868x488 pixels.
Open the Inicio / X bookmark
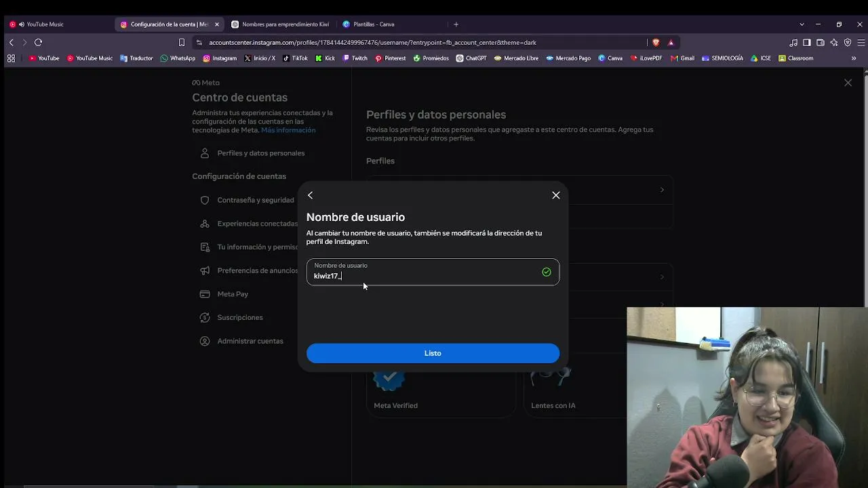[260, 58]
